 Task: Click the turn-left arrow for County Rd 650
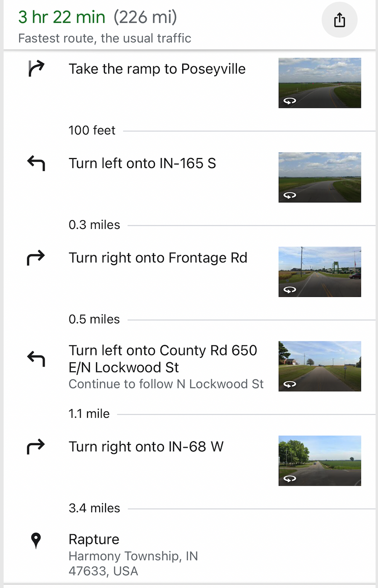tap(36, 359)
